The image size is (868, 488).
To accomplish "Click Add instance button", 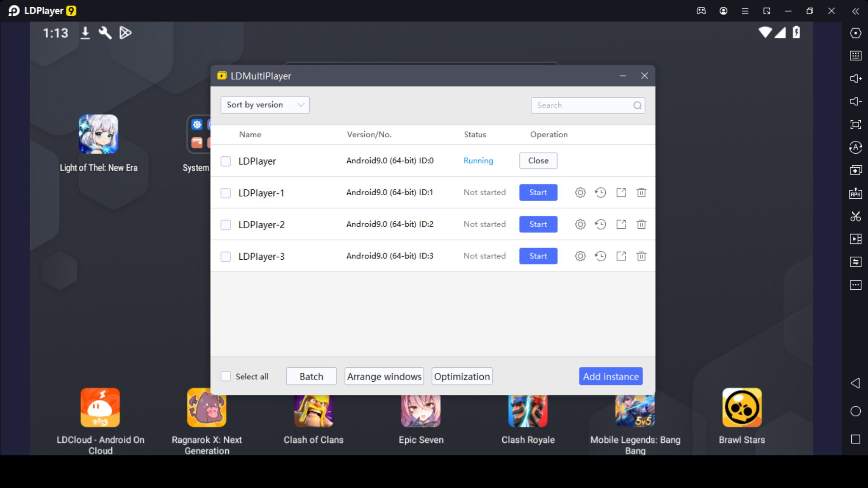I will [611, 376].
